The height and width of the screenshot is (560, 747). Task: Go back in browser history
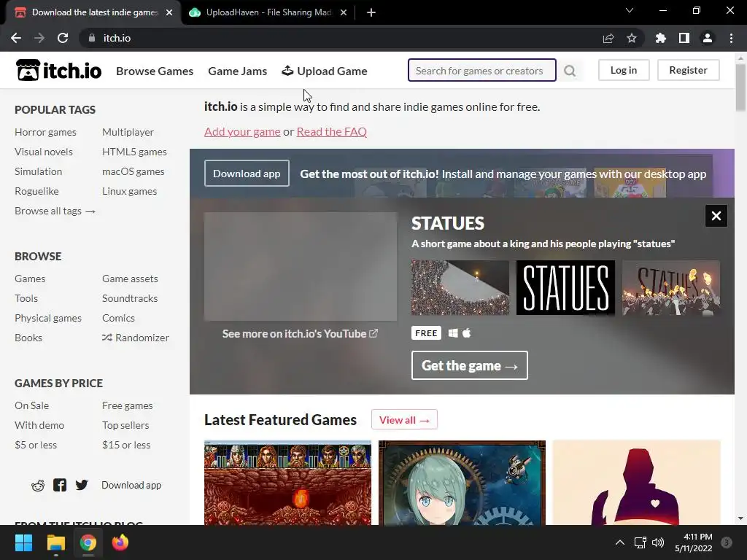coord(16,38)
